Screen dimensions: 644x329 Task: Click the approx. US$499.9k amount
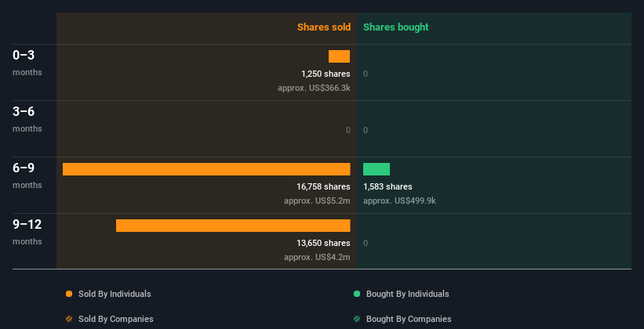pos(399,201)
